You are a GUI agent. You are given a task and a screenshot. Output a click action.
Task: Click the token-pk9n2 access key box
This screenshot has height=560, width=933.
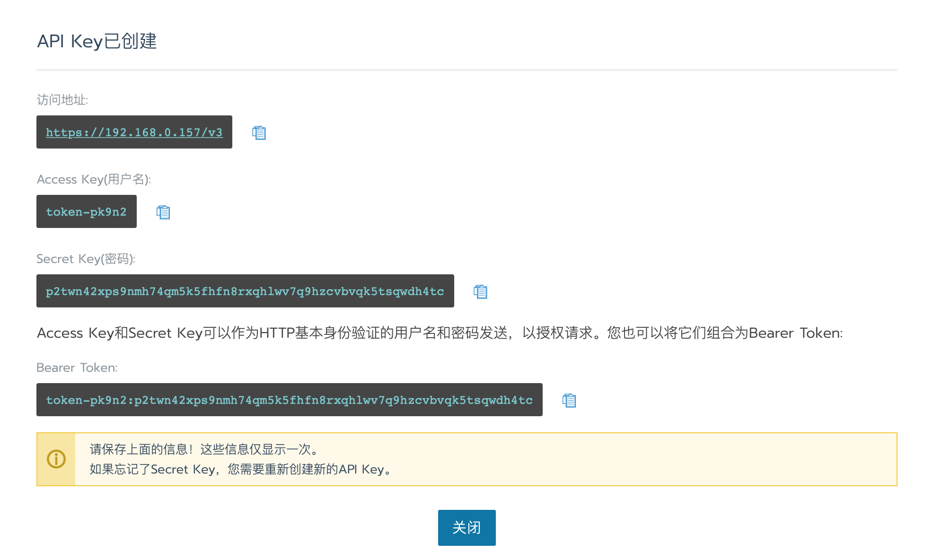click(x=86, y=212)
